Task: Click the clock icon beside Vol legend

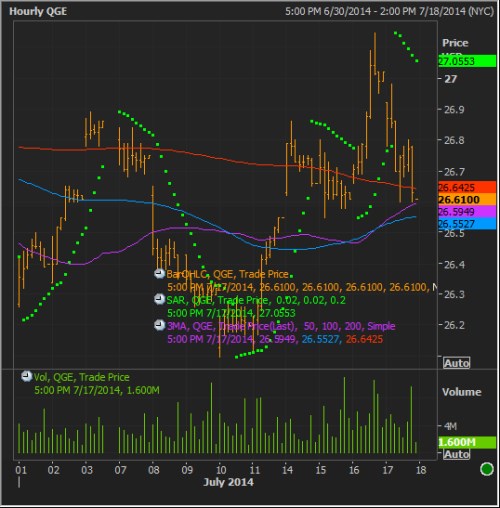Action: click(26, 376)
